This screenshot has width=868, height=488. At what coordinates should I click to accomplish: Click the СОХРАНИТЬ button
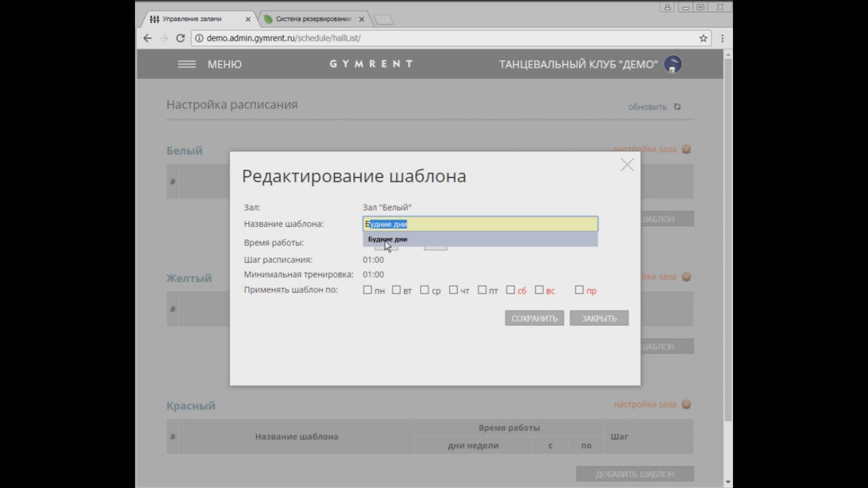click(x=534, y=318)
